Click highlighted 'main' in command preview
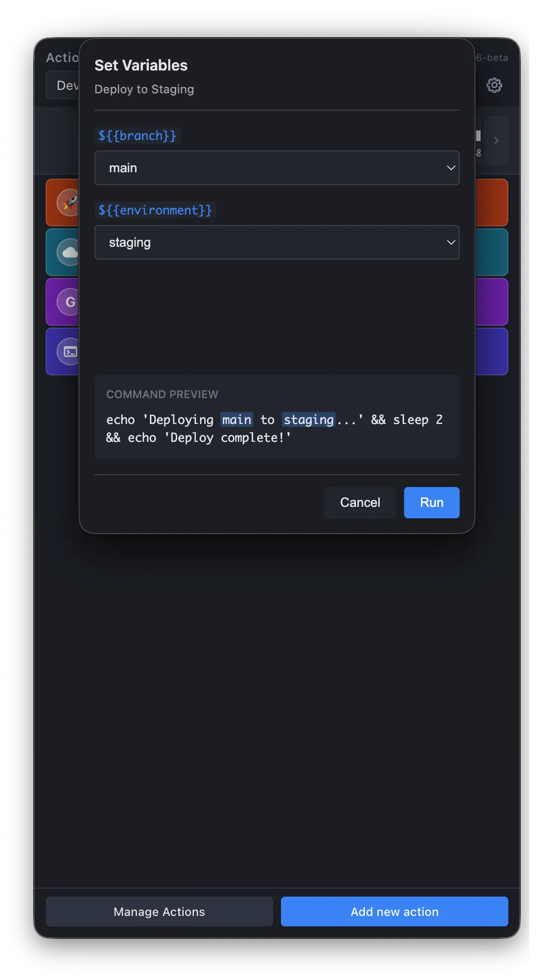 click(237, 420)
